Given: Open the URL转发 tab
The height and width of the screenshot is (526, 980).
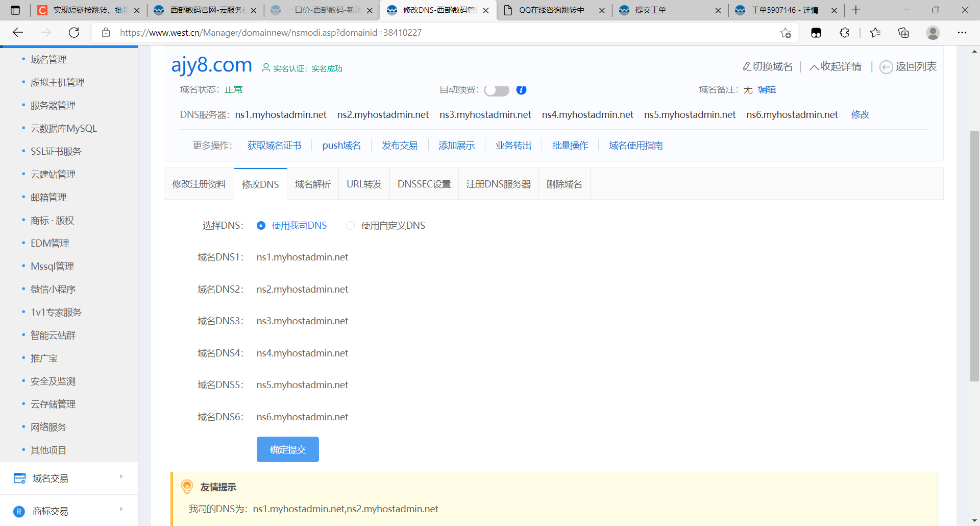Looking at the screenshot, I should [x=364, y=184].
